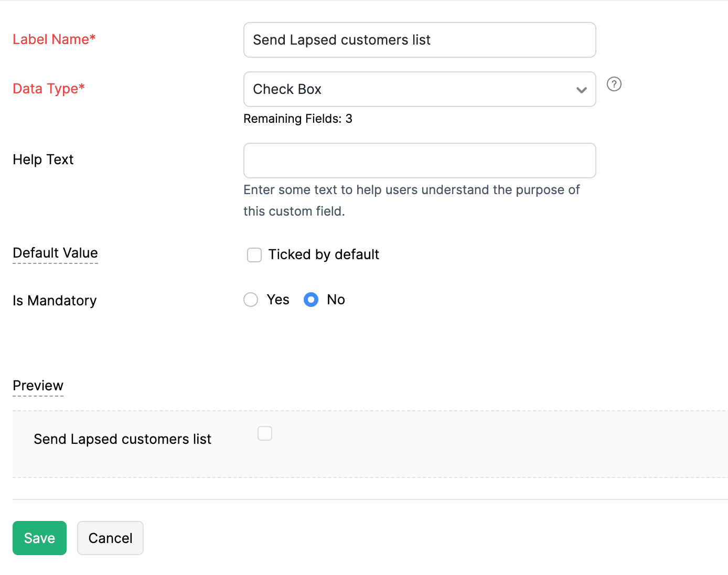
Task: Click into the Help Text input box
Action: [x=420, y=161]
